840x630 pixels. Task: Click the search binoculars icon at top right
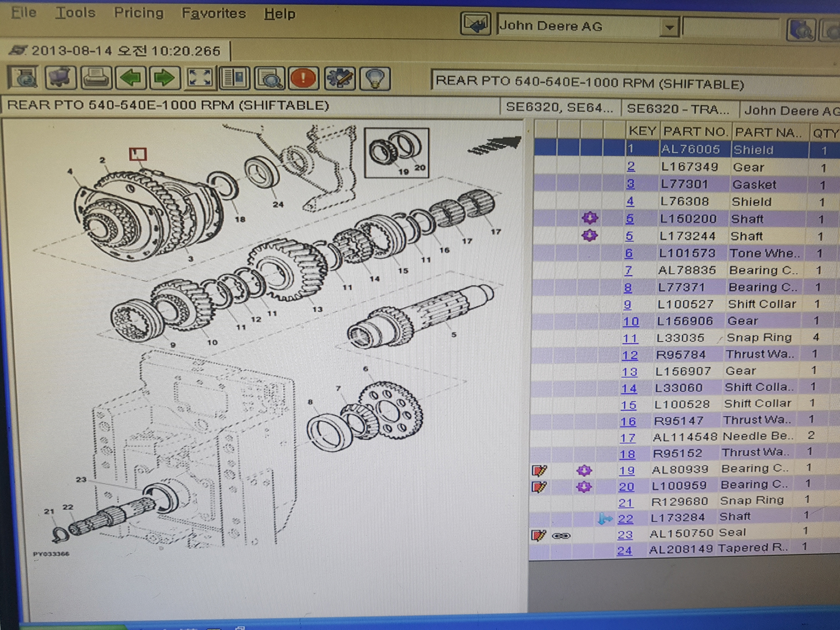point(800,30)
